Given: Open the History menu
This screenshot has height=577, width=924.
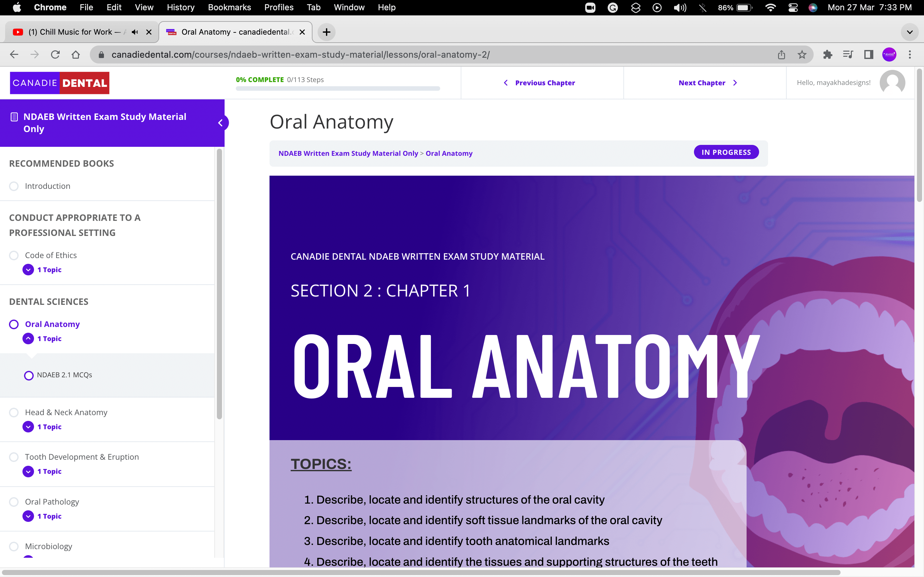Looking at the screenshot, I should (x=180, y=7).
